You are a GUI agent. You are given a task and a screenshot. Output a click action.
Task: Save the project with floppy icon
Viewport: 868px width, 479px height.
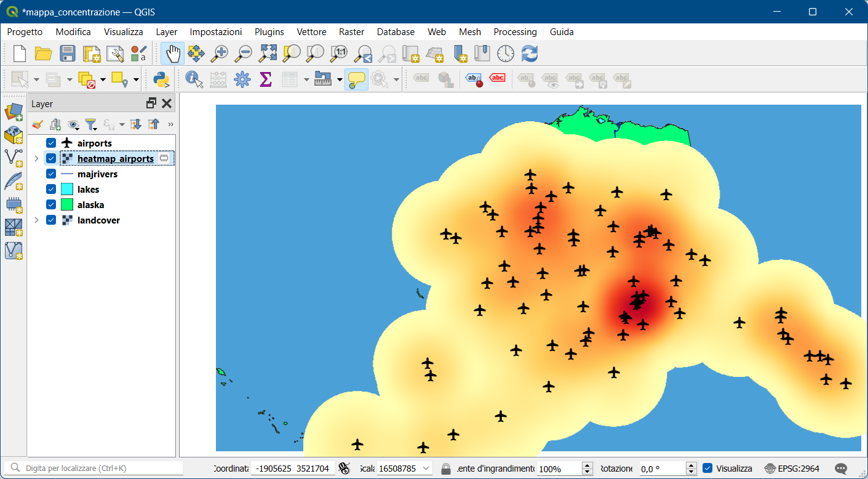(x=67, y=54)
